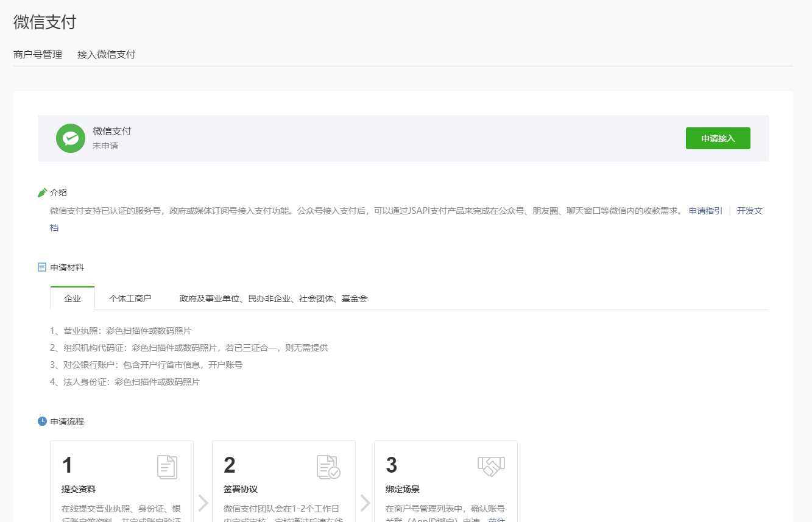
Task: Click the document icon in step 1 card
Action: tap(168, 467)
